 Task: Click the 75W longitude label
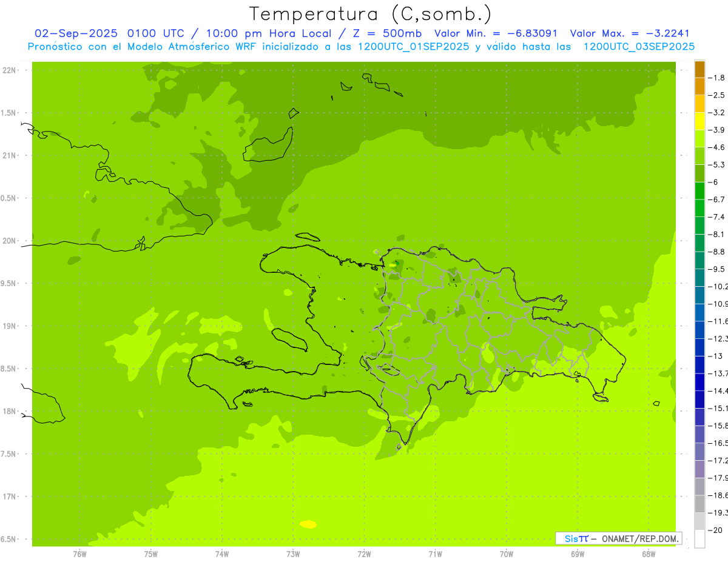[x=151, y=554]
